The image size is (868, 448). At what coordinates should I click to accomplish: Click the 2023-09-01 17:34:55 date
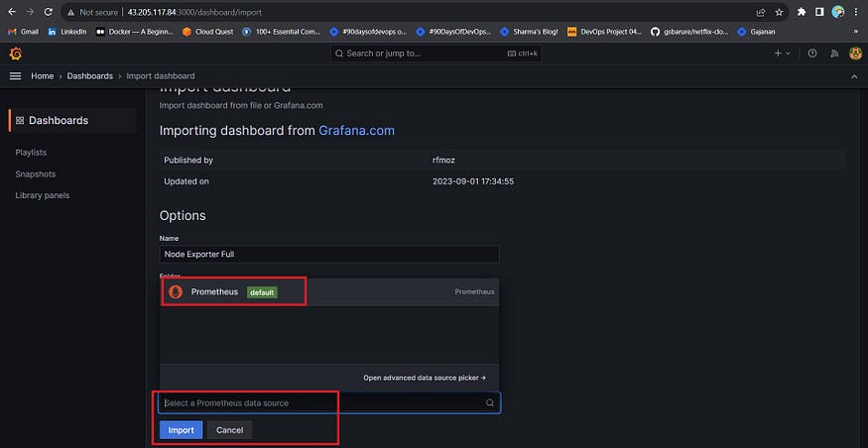click(473, 181)
